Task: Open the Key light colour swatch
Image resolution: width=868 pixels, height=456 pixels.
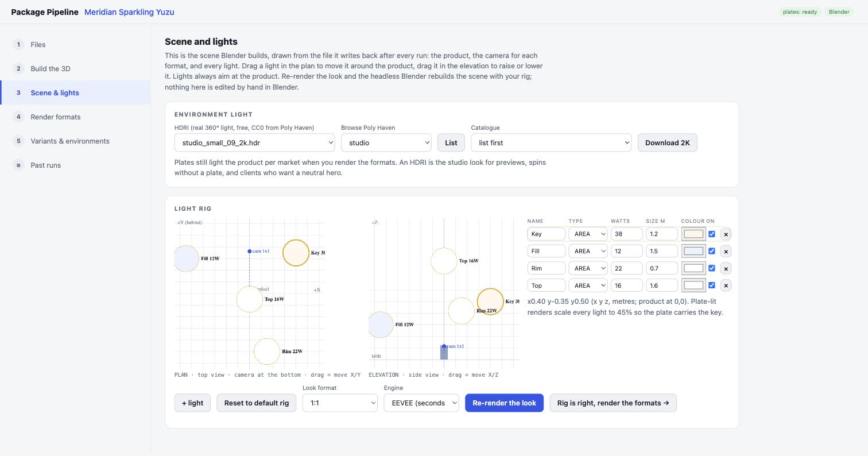Action: click(x=693, y=234)
